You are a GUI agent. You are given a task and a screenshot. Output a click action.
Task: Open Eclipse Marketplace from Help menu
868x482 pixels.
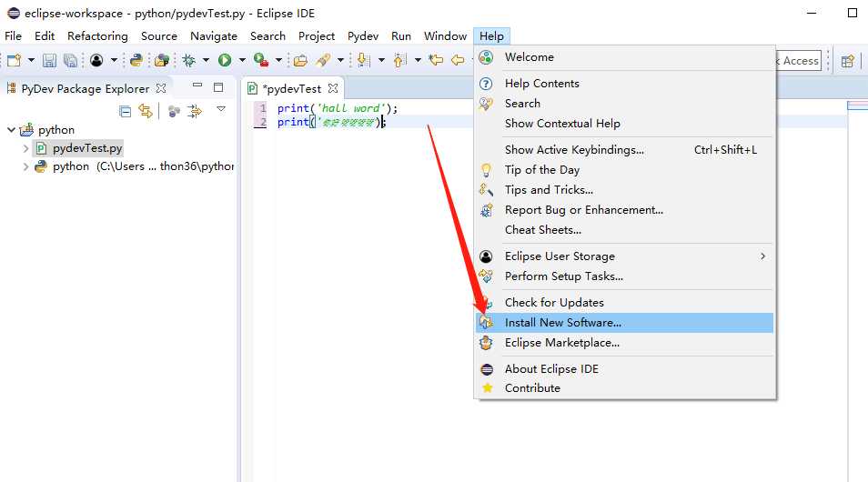coord(624,343)
